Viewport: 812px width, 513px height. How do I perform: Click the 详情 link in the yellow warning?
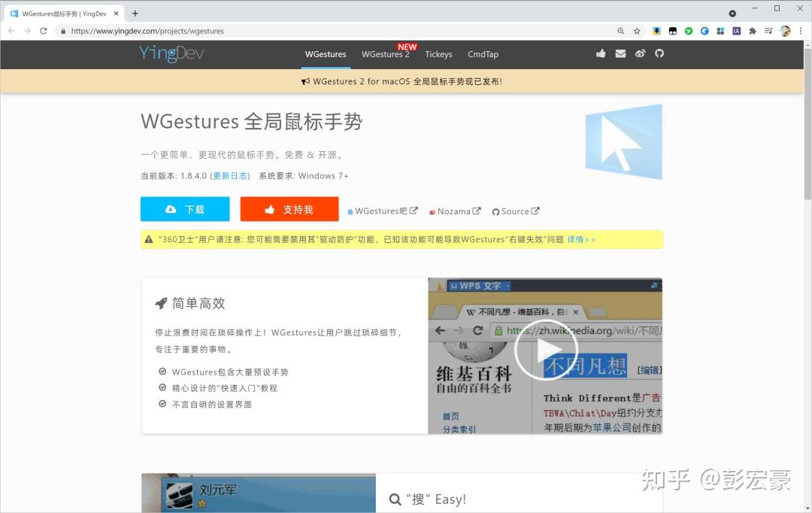pyautogui.click(x=577, y=238)
